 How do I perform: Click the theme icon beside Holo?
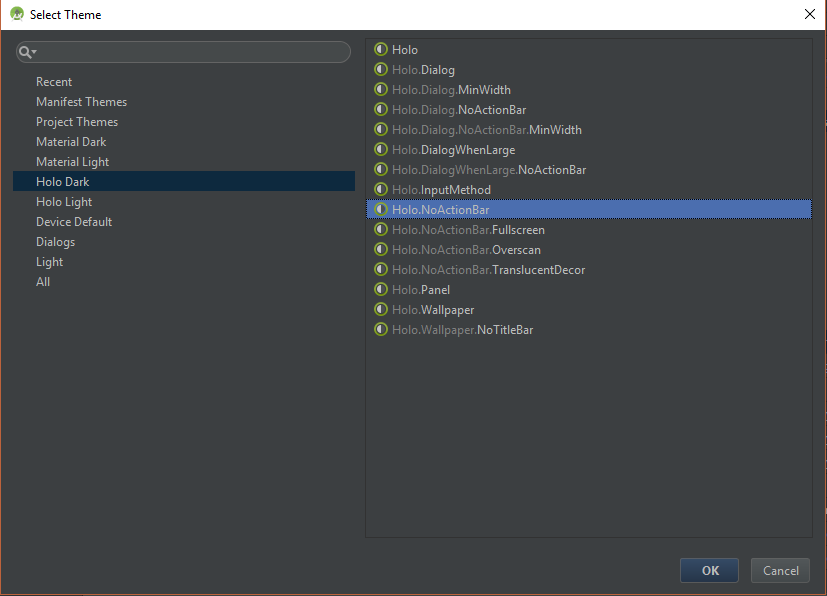coord(381,49)
